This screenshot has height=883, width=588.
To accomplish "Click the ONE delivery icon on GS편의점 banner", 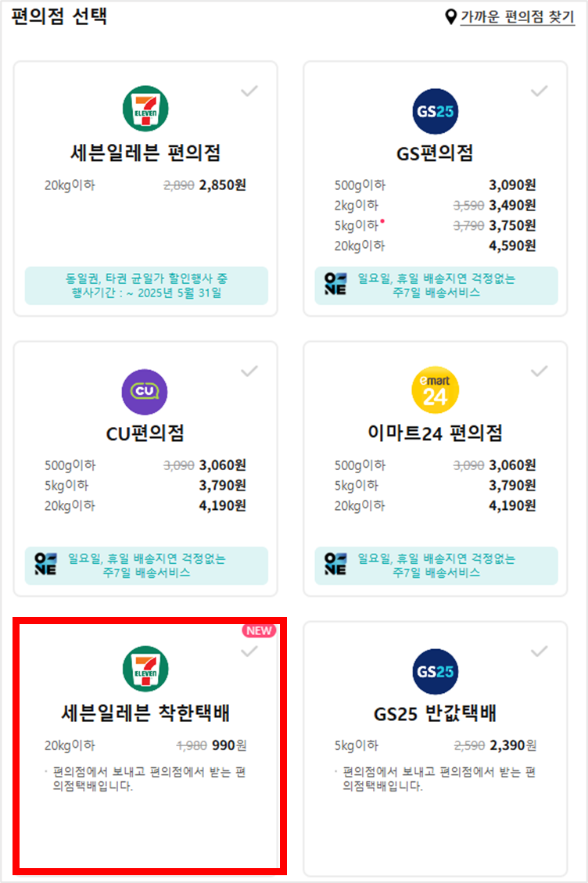I will click(335, 284).
